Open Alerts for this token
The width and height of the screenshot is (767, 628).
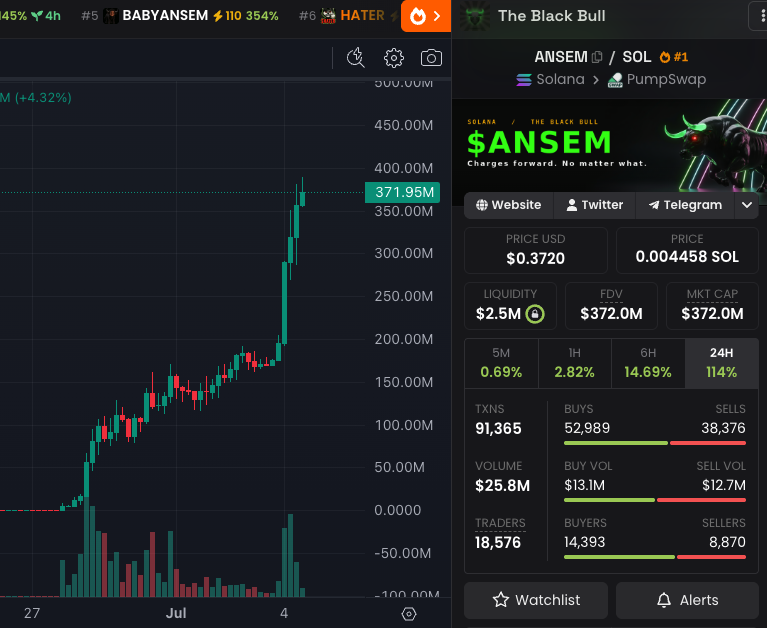(x=687, y=600)
